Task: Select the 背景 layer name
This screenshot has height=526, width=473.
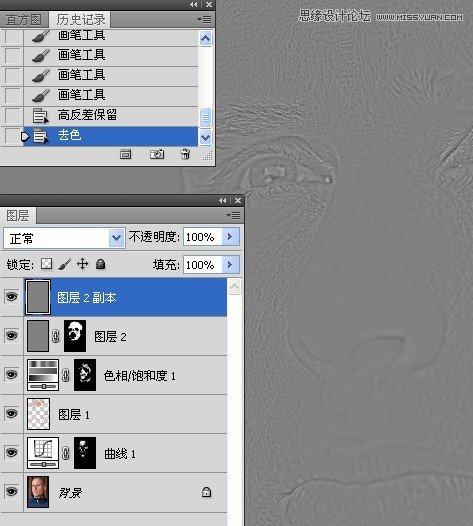Action: pyautogui.click(x=70, y=493)
